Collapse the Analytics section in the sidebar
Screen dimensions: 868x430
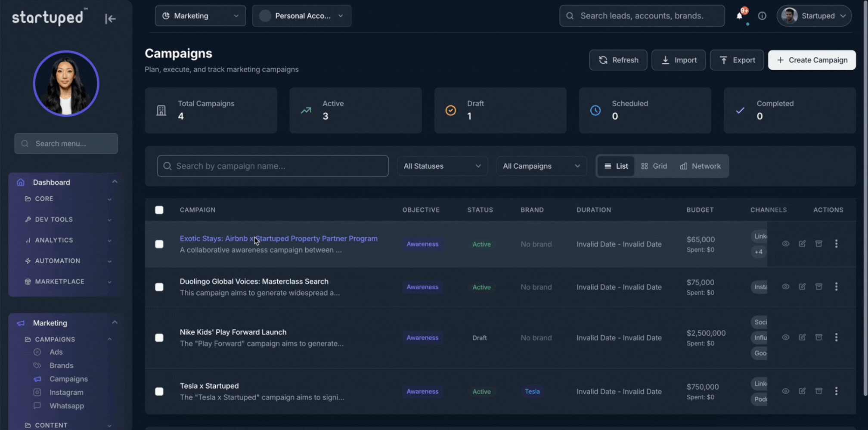click(109, 240)
